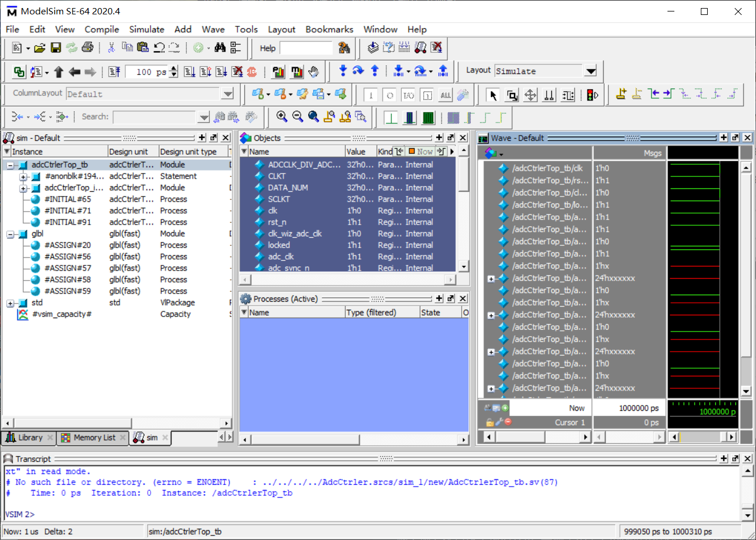This screenshot has width=756, height=540.
Task: Click the hand pan icon
Action: tap(313, 72)
